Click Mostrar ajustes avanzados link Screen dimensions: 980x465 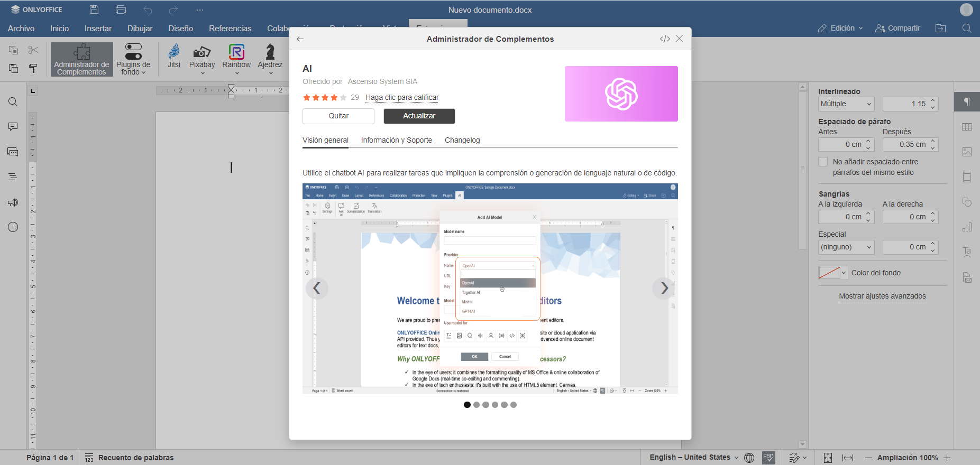(x=882, y=296)
